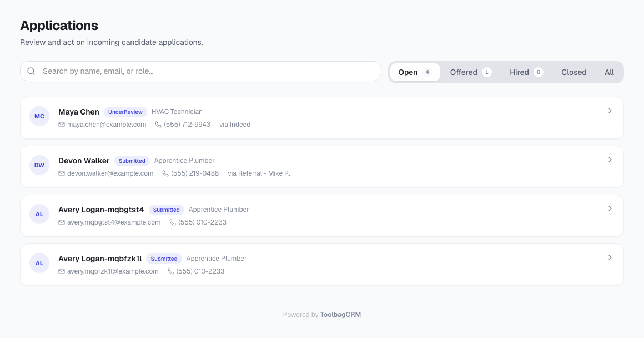Open the Devon Walker name
The width and height of the screenshot is (644, 338).
click(x=84, y=161)
